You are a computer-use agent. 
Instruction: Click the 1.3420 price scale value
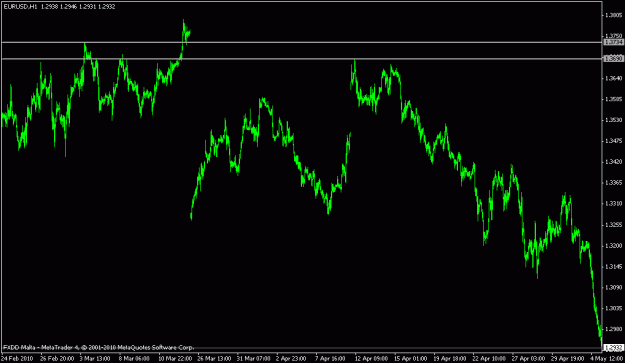[613, 162]
